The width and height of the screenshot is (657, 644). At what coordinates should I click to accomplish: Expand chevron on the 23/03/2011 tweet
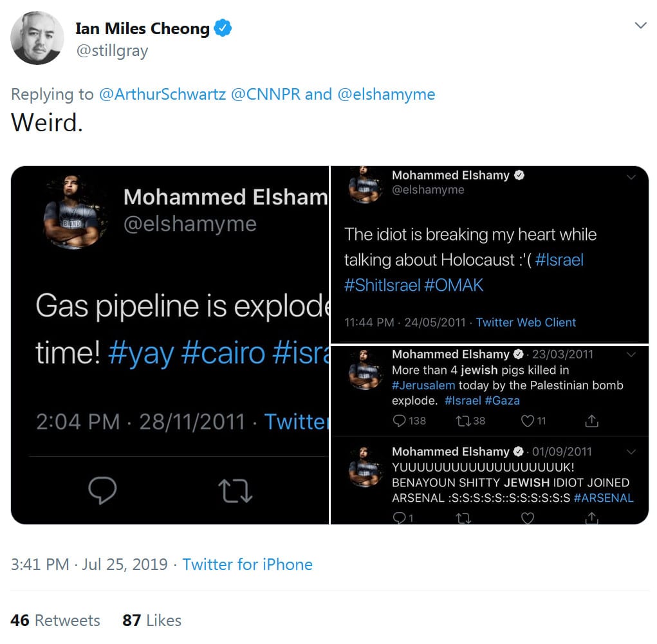tap(631, 354)
